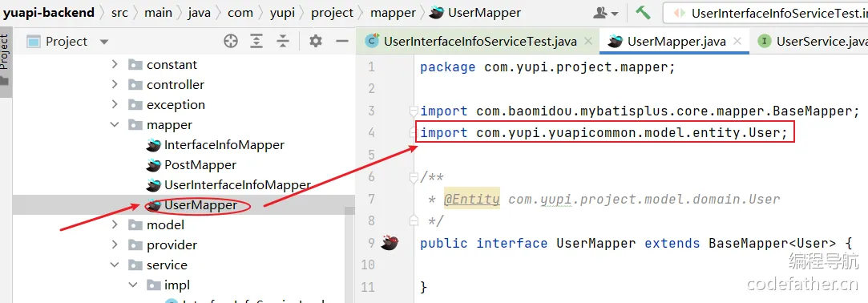Screen dimensions: 868x303
Task: Expand the model folder
Action: 115,224
